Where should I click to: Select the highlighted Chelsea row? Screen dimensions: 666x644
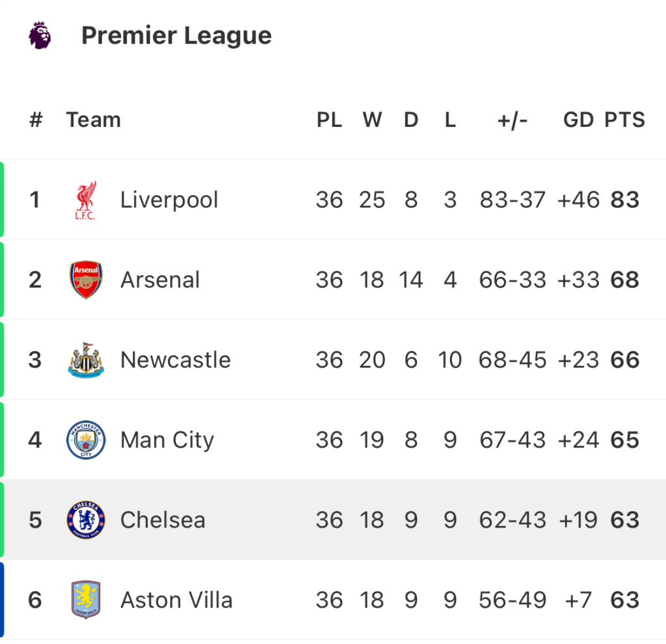[x=333, y=520]
